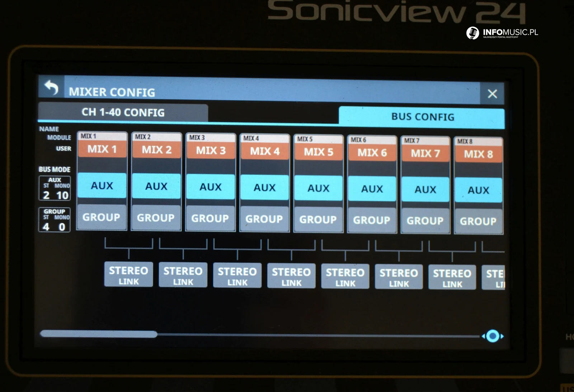Edit the MIX 2 user name
574x392 pixels.
pyautogui.click(x=156, y=150)
